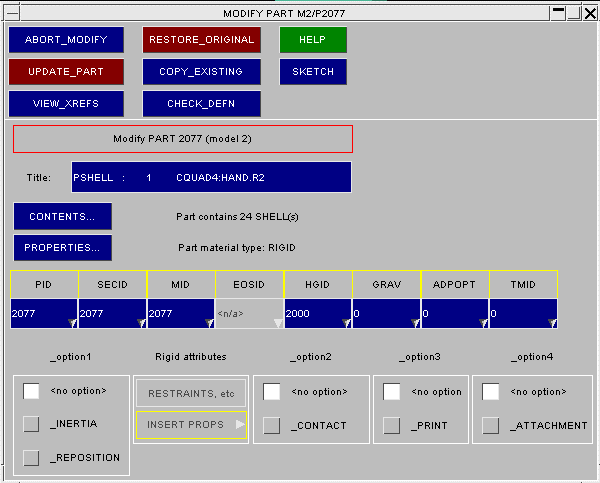Click RESTRAINTS, etc button
Image resolution: width=600 pixels, height=483 pixels.
coord(191,393)
